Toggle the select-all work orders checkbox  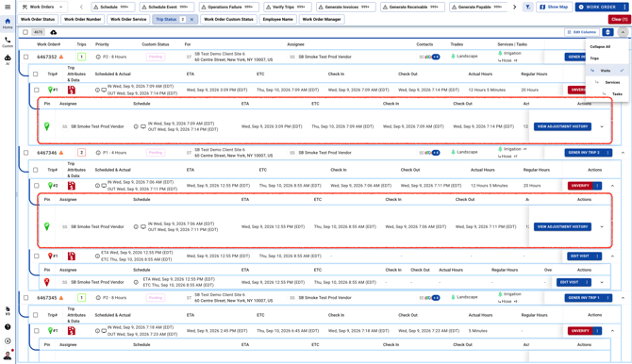(25, 32)
